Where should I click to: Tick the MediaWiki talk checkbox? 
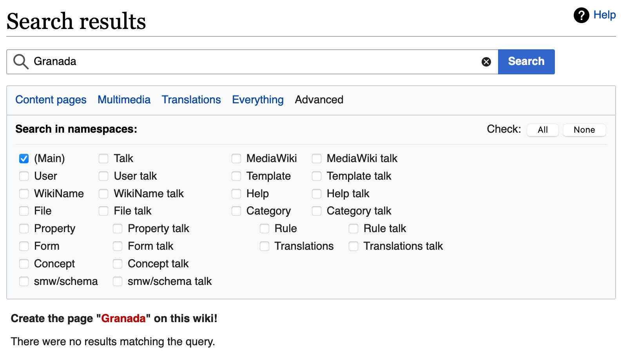click(x=317, y=159)
